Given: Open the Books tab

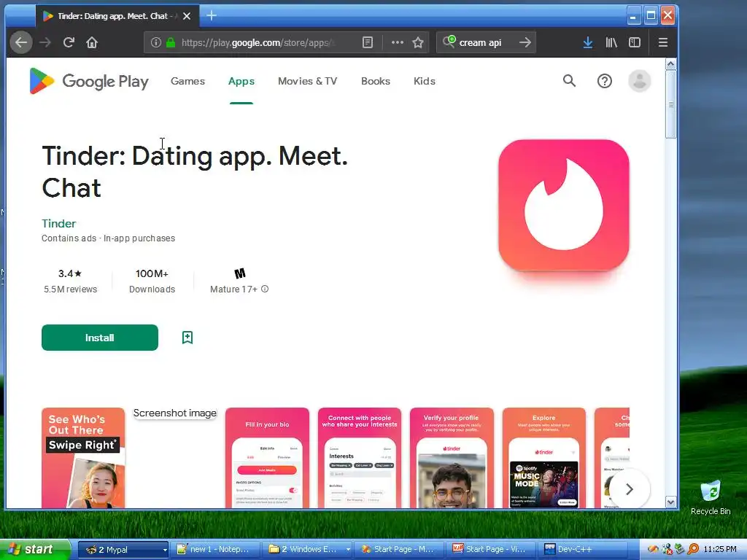Looking at the screenshot, I should [376, 81].
